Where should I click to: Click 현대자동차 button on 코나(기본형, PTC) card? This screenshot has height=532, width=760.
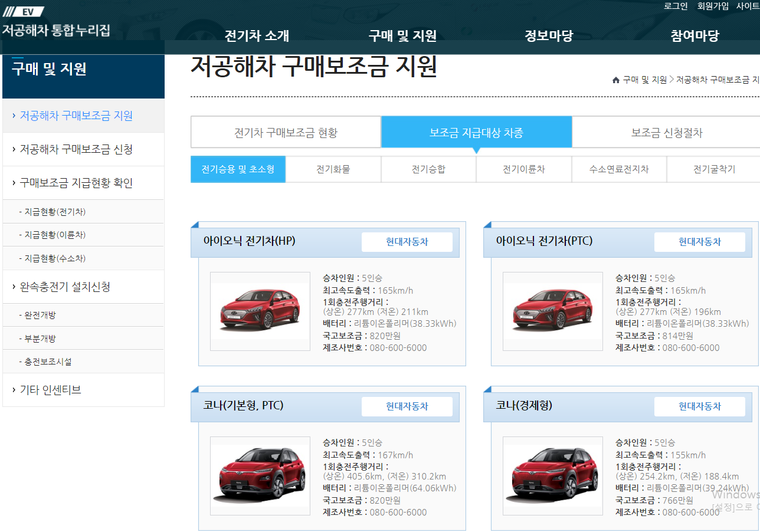pyautogui.click(x=407, y=406)
